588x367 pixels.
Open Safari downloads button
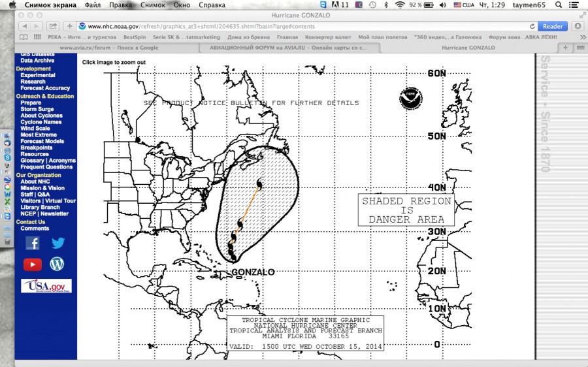click(578, 26)
